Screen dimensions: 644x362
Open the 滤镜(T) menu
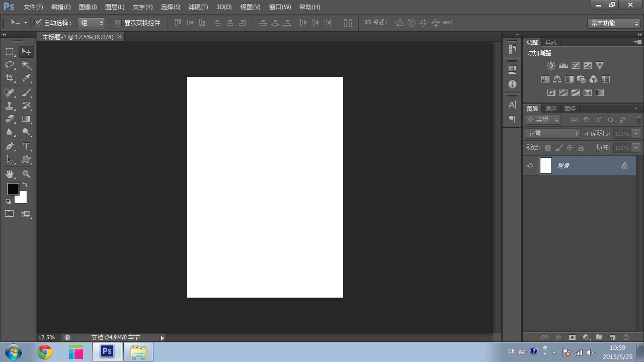point(198,7)
